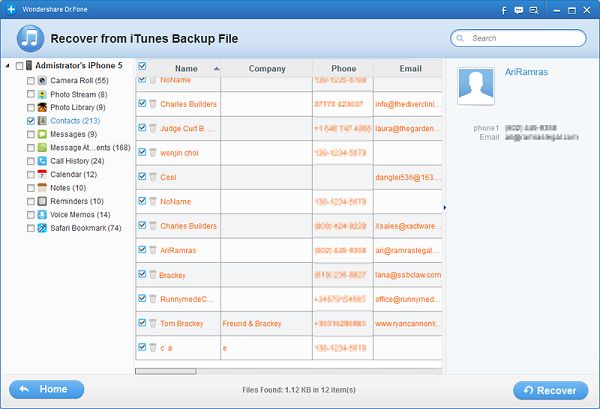Image resolution: width=600 pixels, height=409 pixels.
Task: Open the AriRamras name link in details
Action: [526, 72]
